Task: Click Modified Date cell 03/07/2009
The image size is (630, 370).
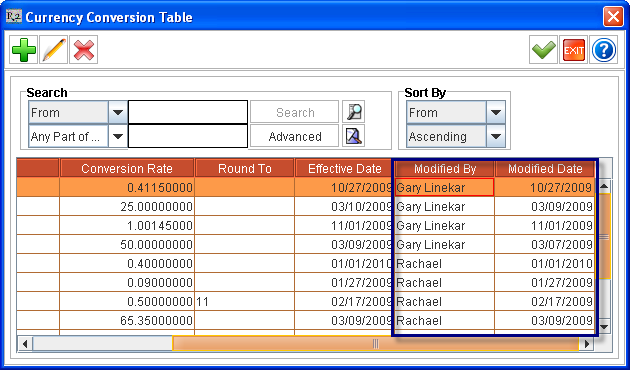Action: click(x=544, y=244)
